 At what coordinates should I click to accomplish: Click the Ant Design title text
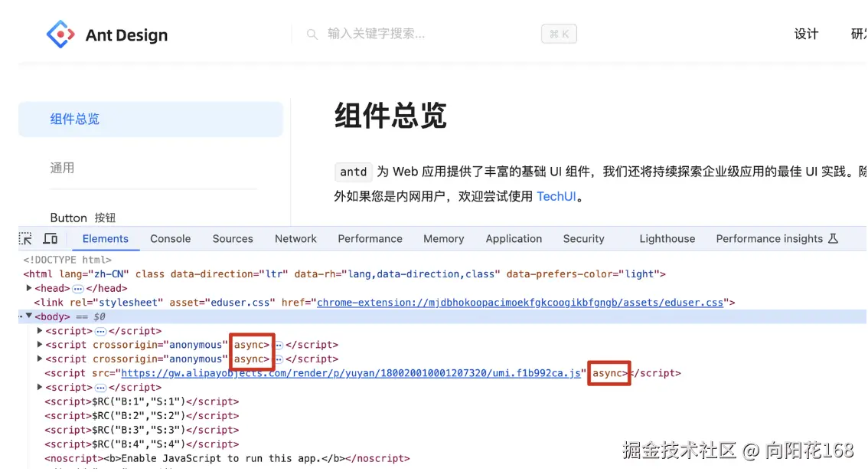point(126,35)
